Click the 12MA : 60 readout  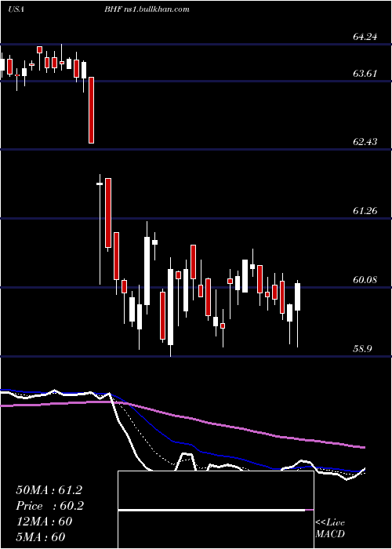click(x=44, y=522)
